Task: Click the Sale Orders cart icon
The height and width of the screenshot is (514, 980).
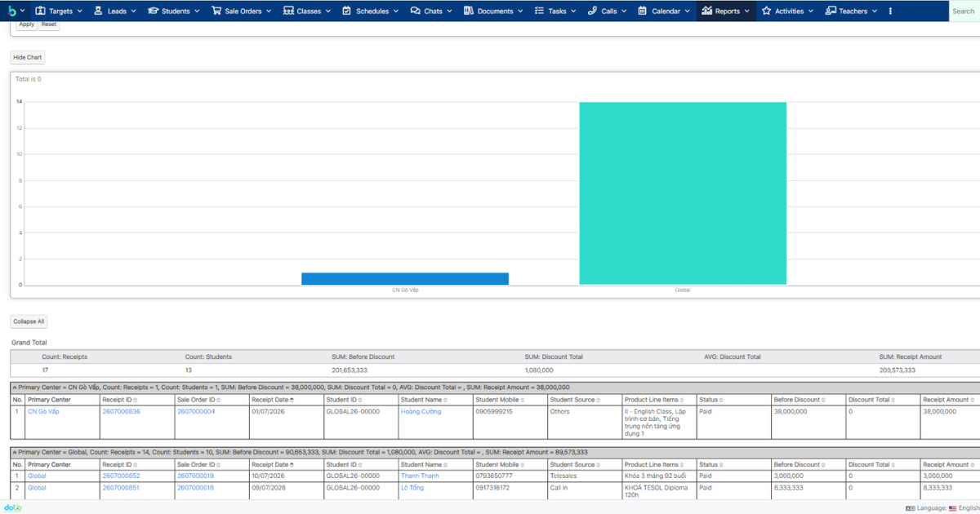Action: 216,11
